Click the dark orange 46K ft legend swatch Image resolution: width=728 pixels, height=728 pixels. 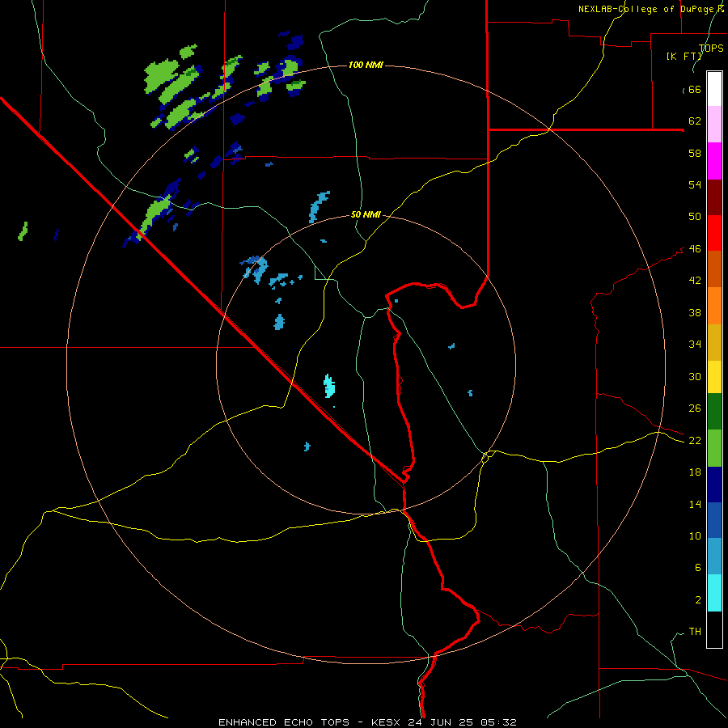pyautogui.click(x=714, y=269)
